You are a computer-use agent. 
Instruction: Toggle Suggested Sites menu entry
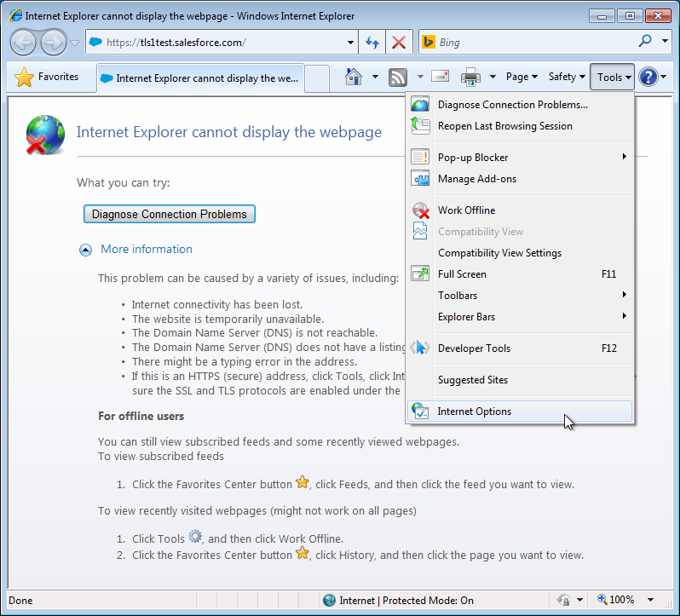coord(521,380)
